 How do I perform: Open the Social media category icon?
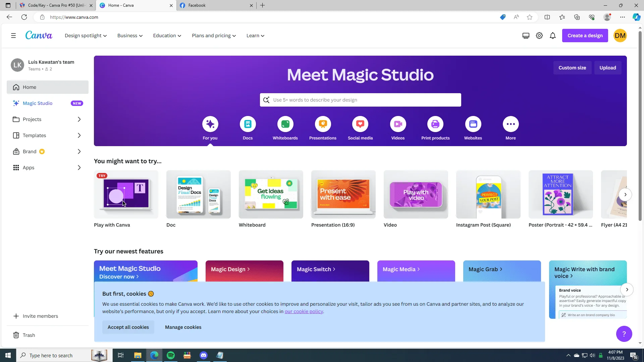click(360, 124)
